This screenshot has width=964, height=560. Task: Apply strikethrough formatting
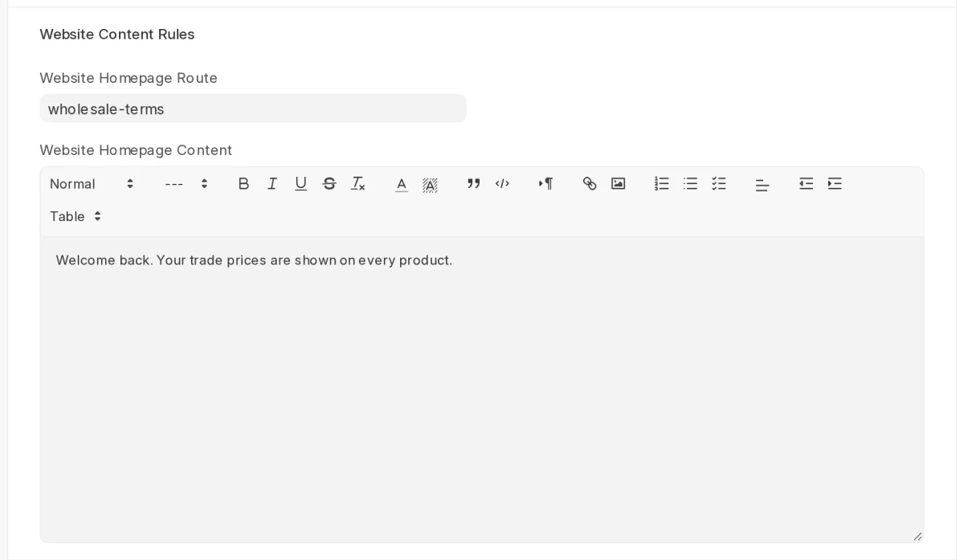tap(329, 184)
